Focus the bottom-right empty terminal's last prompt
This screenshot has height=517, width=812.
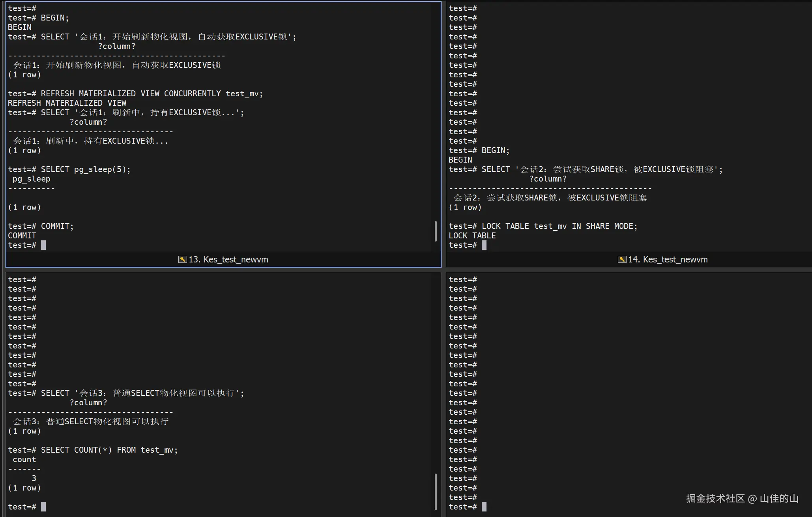(x=484, y=507)
